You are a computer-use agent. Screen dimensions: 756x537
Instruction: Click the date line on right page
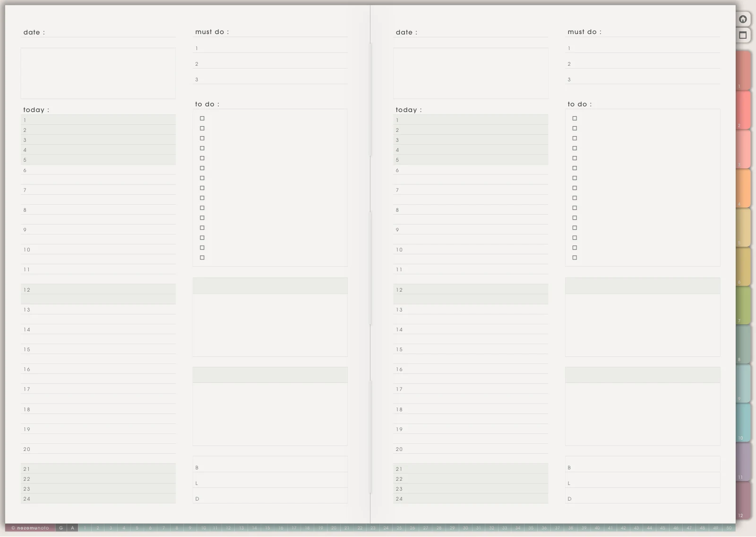pos(471,32)
